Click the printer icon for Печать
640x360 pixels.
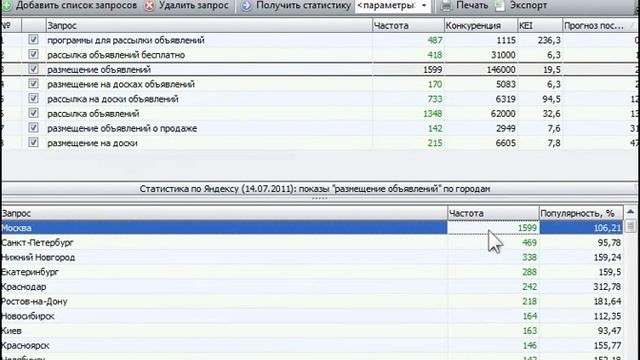(x=447, y=6)
